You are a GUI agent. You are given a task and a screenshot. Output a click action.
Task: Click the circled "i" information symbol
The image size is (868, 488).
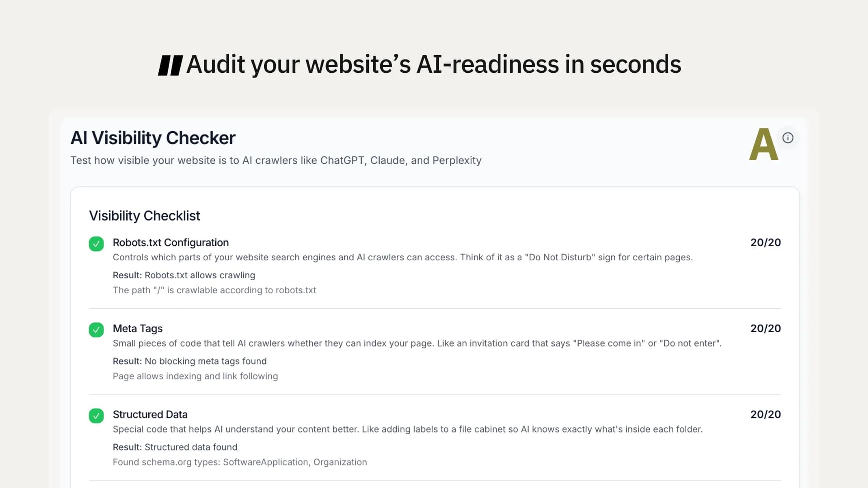pos(788,138)
